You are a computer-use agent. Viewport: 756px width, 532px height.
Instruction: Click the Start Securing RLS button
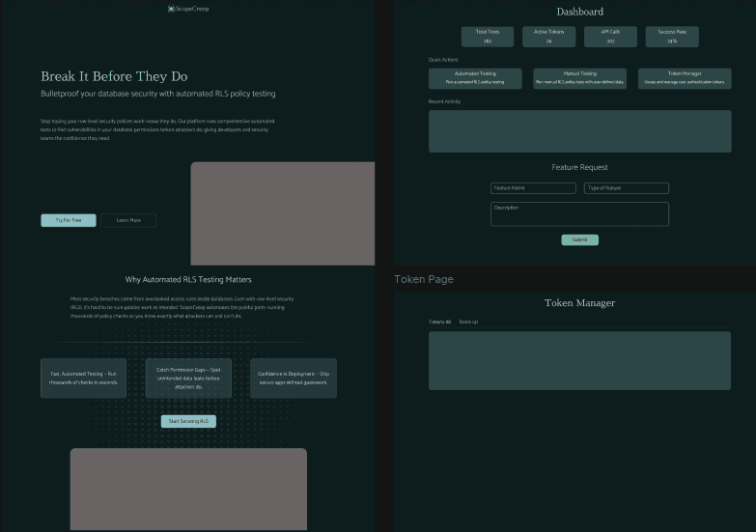click(188, 421)
